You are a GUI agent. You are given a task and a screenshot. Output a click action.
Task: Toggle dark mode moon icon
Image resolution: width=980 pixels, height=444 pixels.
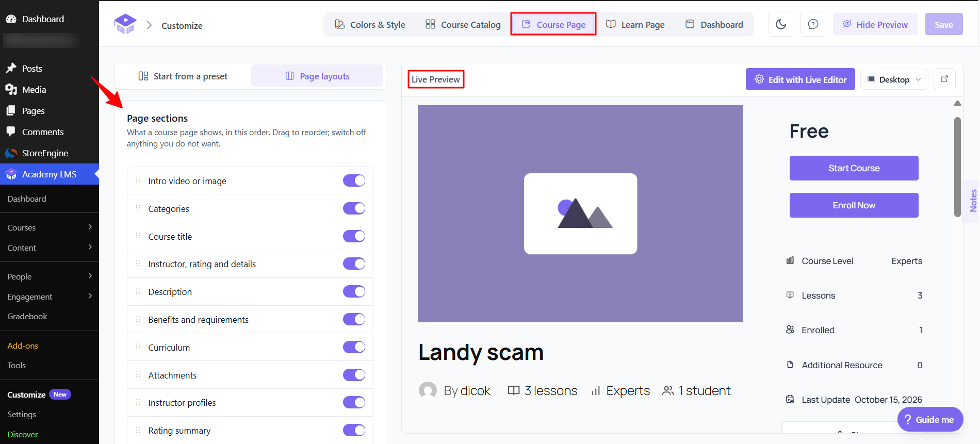click(x=781, y=24)
